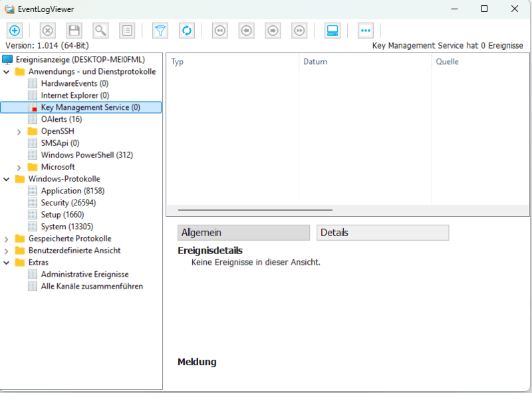Click the horizontal scrollbar of event list
This screenshot has width=532, height=393.
click(x=255, y=209)
